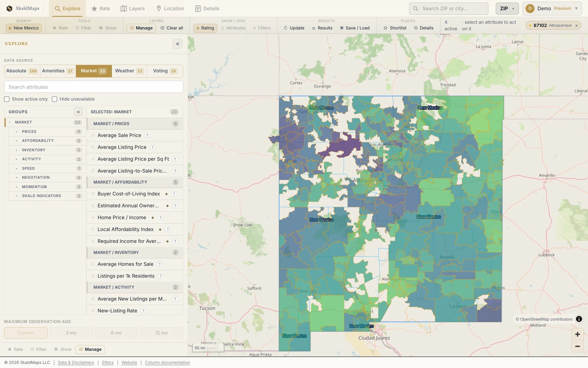Collapse the MARKET group tree node

[10, 122]
